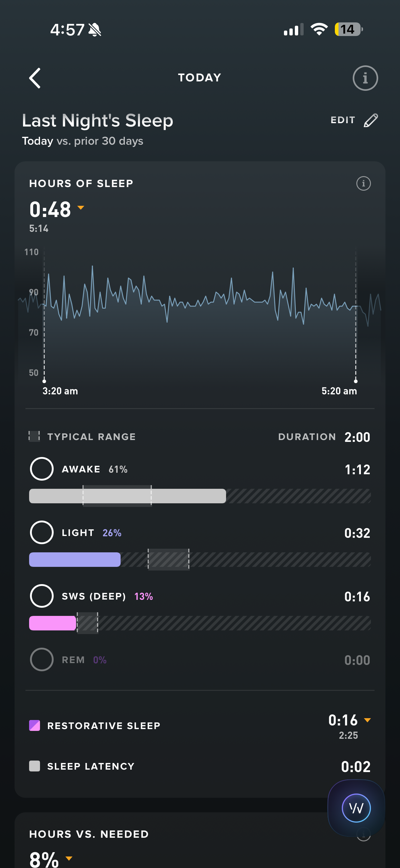Image resolution: width=400 pixels, height=868 pixels.
Task: Tap the Sleep Latency gray square
Action: (x=35, y=766)
